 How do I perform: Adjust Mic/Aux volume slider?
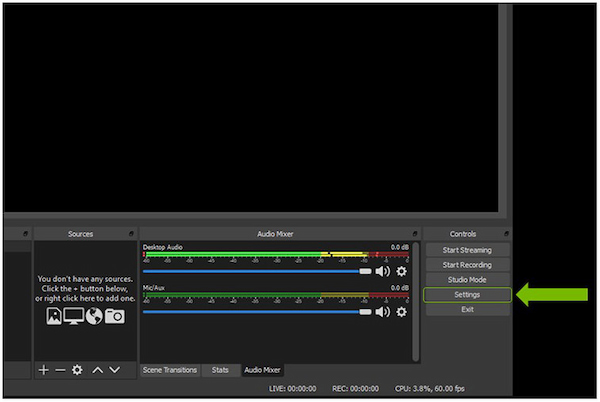[x=257, y=312]
